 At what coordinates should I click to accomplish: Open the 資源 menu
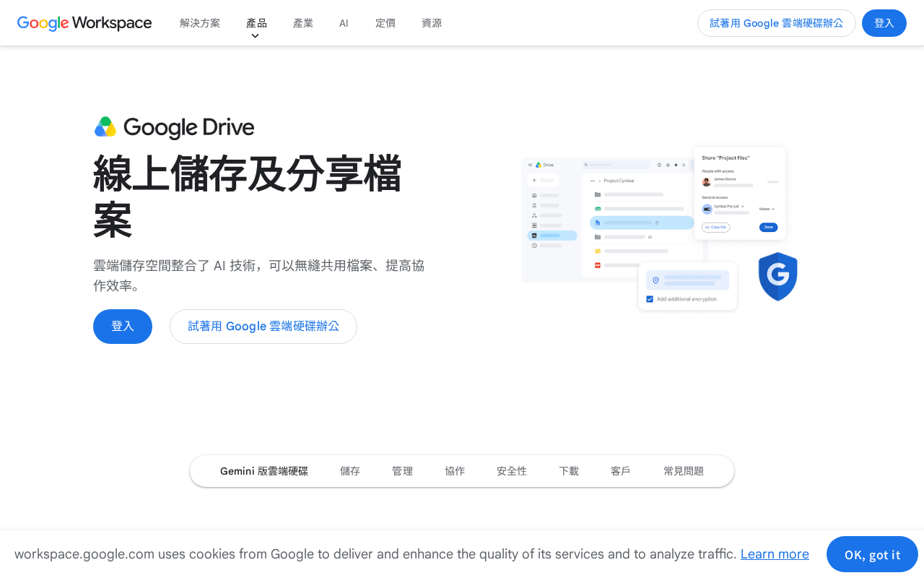coord(432,23)
